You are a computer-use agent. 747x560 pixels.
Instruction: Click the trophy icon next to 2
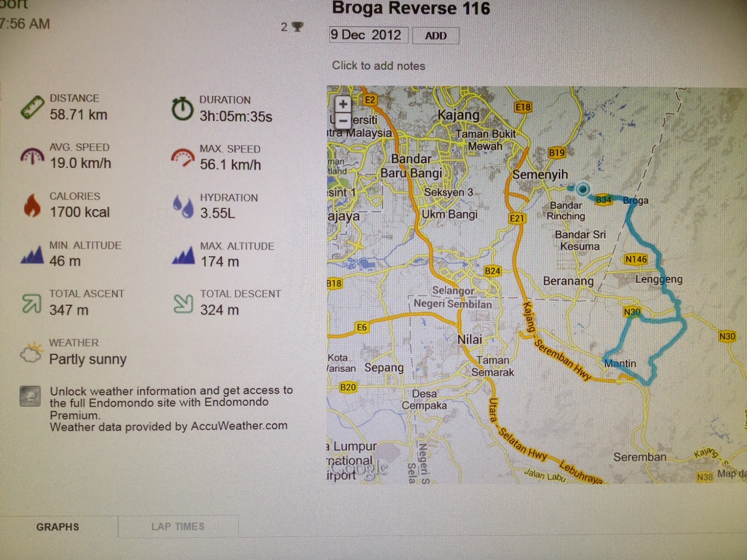[297, 27]
